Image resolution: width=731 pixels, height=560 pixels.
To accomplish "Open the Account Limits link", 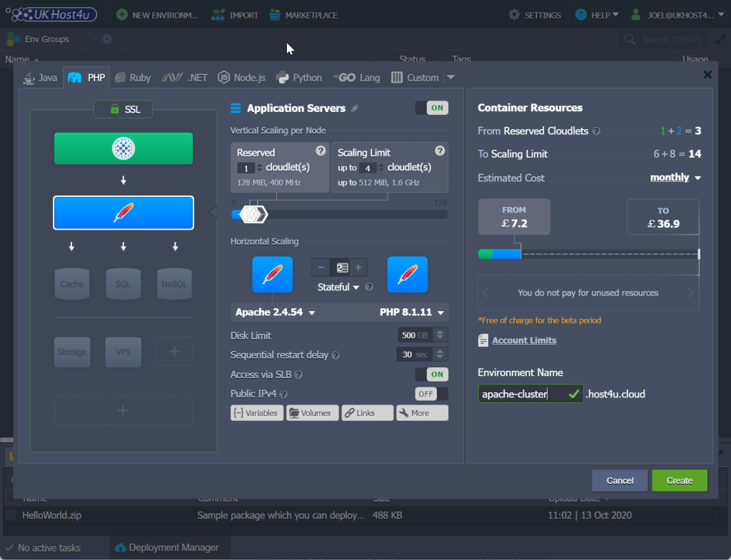I will point(524,340).
